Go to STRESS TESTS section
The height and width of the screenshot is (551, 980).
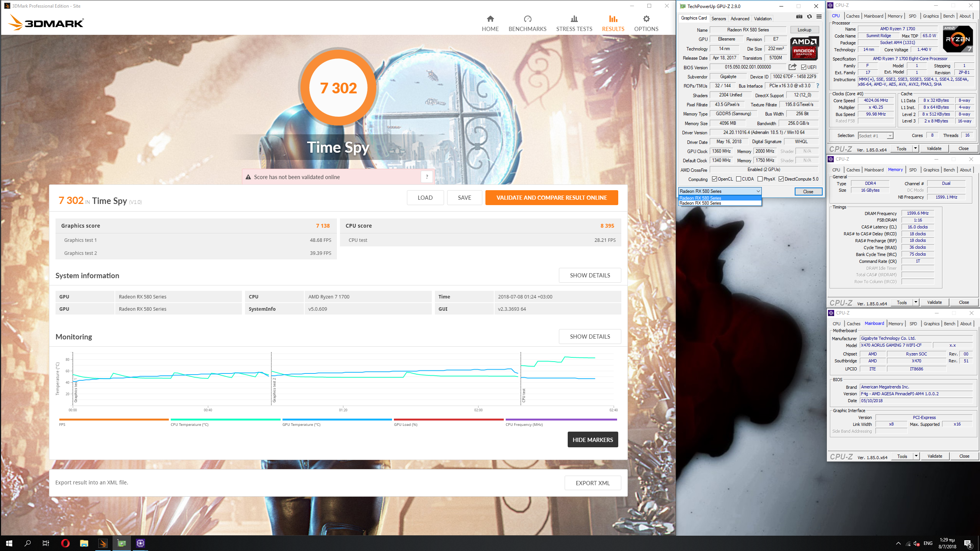574,23
